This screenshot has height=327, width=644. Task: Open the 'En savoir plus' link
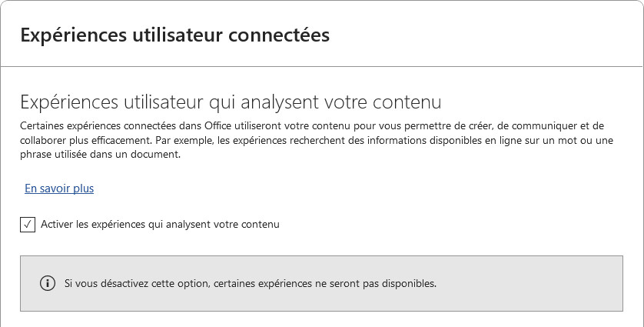[59, 189]
